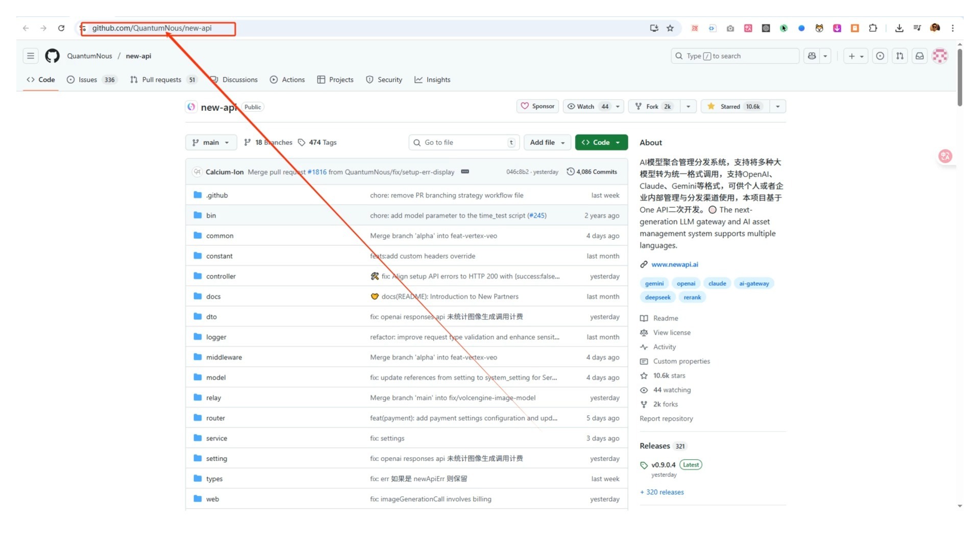Toggle the Starred button for the repository
Screen dimensions: 980x551
(x=734, y=106)
